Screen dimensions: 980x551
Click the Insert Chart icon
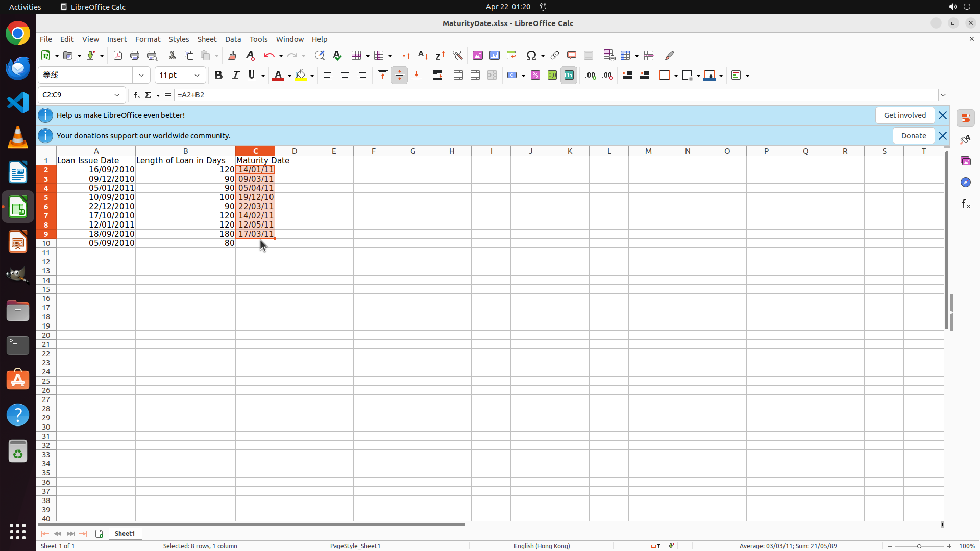494,55
